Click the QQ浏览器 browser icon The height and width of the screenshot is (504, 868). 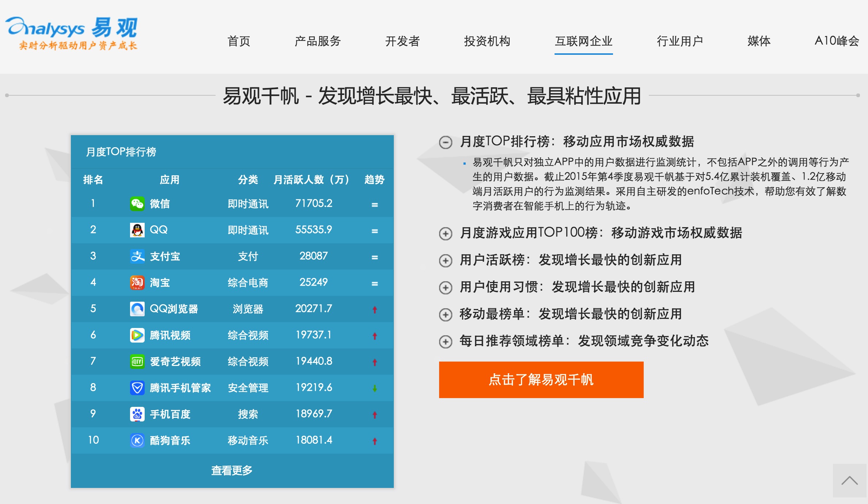coord(137,309)
